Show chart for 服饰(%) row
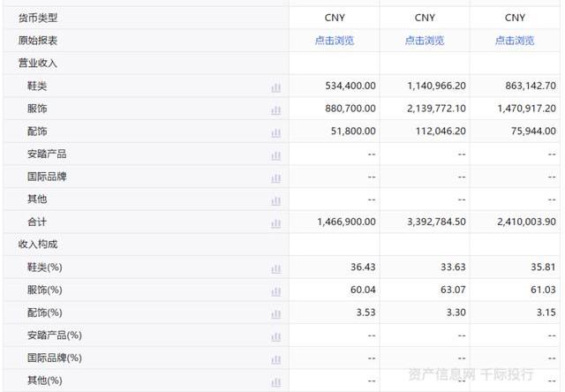Viewport: 565px width, 392px height. tap(276, 291)
